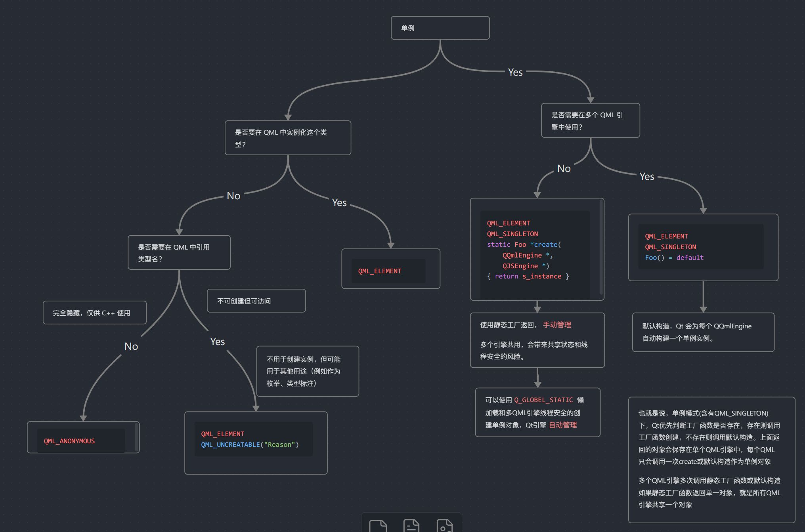
Task: Select the Foo() = default code card
Action: (703, 248)
